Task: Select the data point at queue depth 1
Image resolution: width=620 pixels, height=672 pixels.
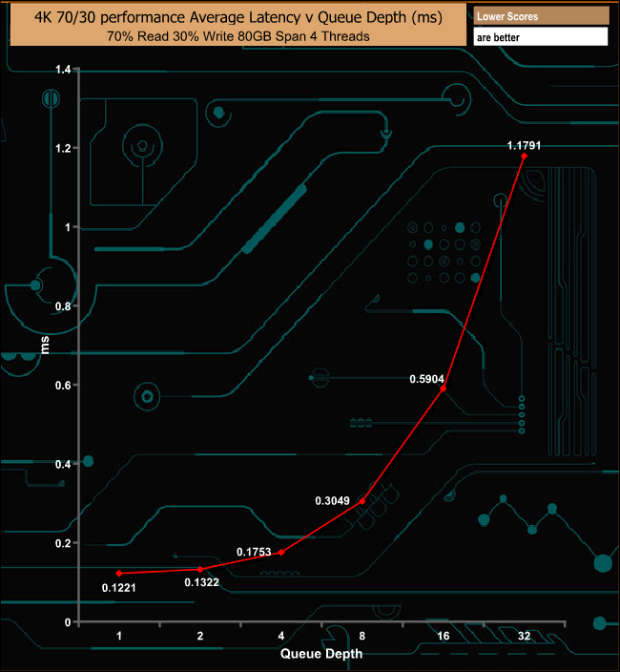Action: click(x=119, y=574)
